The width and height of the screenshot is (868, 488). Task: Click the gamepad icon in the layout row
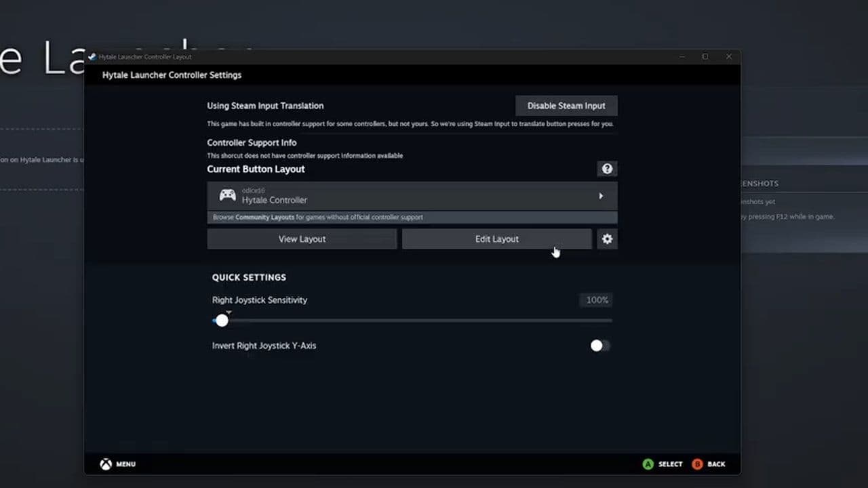pos(227,196)
